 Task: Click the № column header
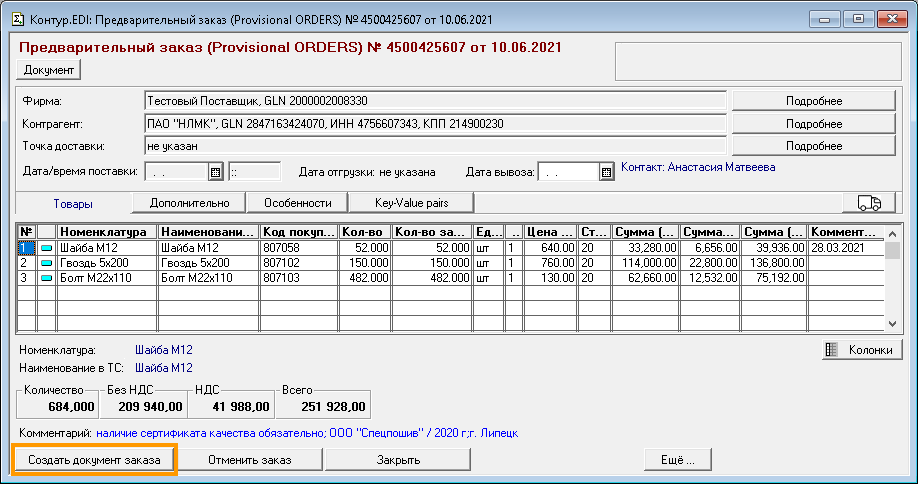pos(27,232)
